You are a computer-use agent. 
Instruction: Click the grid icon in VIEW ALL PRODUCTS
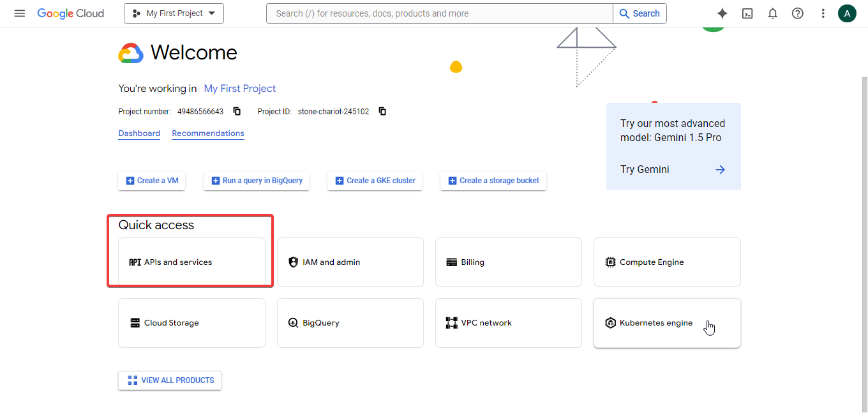pyautogui.click(x=133, y=380)
